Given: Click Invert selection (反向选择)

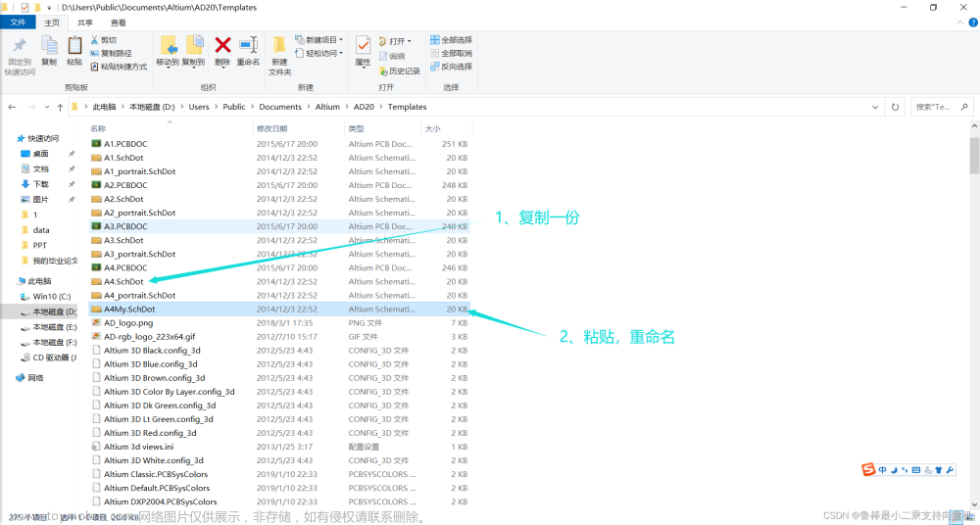Looking at the screenshot, I should click(x=451, y=67).
